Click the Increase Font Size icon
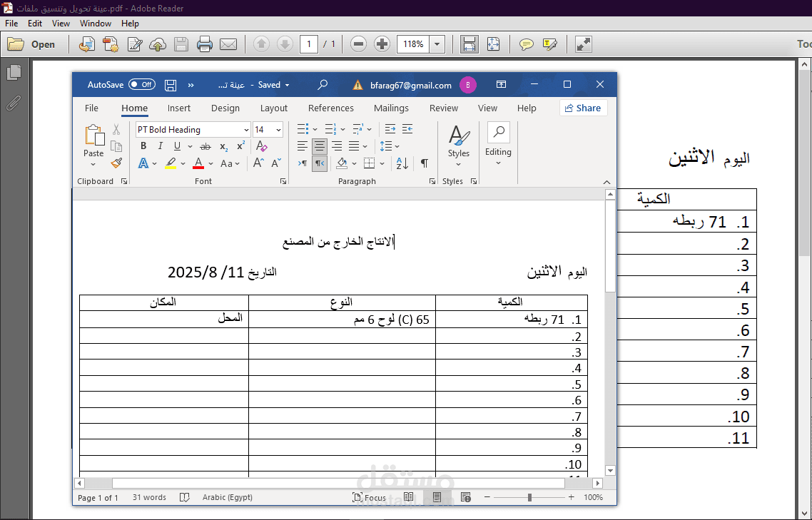The image size is (812, 520). pyautogui.click(x=258, y=163)
